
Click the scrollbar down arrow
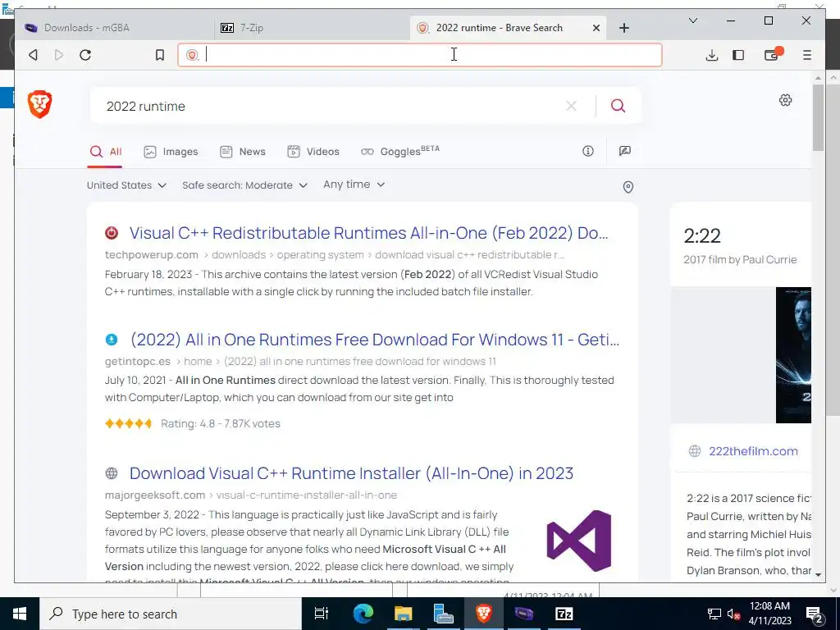[x=818, y=574]
